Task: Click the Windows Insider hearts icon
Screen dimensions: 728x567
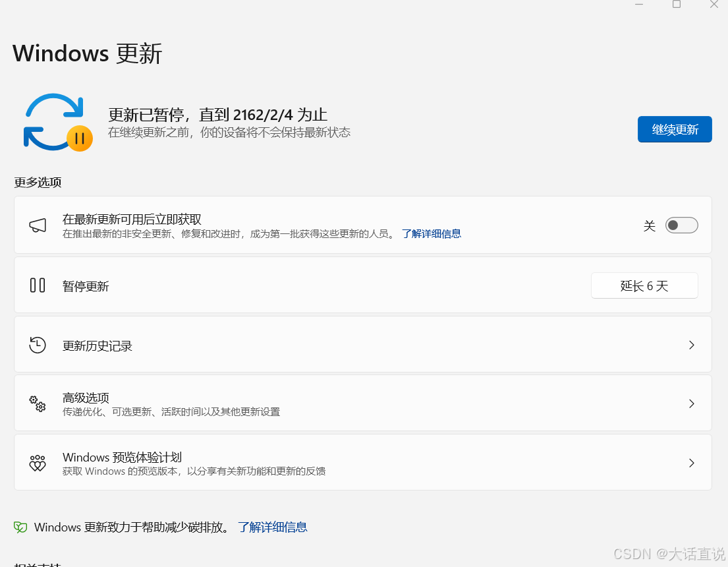Action: click(38, 463)
